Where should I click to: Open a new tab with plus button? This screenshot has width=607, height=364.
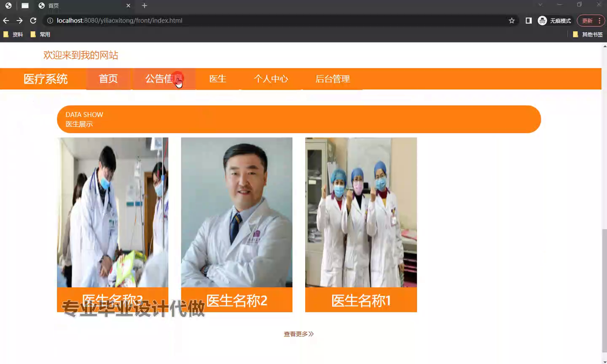[x=145, y=5]
